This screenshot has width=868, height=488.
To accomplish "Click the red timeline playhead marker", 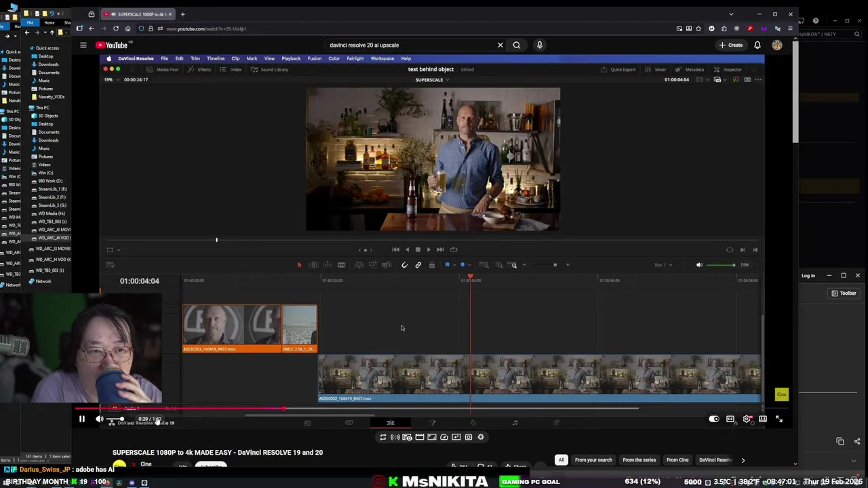I will (470, 277).
